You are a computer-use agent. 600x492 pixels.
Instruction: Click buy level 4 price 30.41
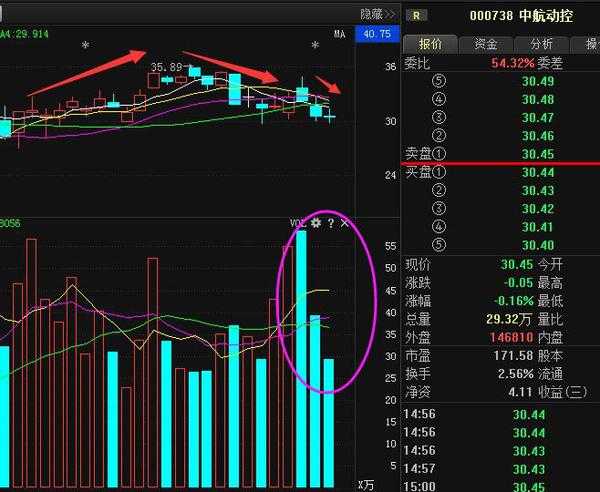tap(538, 227)
